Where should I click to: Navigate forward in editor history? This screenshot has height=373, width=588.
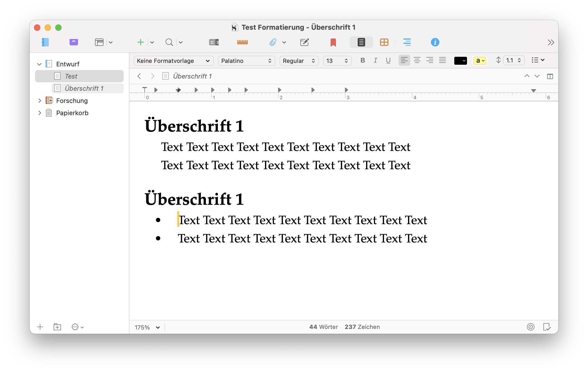click(x=153, y=76)
